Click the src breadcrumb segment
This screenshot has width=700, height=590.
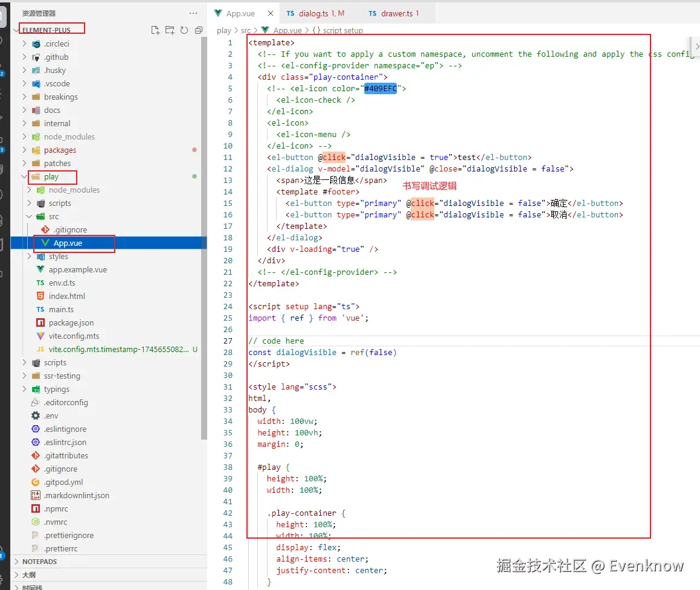click(x=246, y=30)
